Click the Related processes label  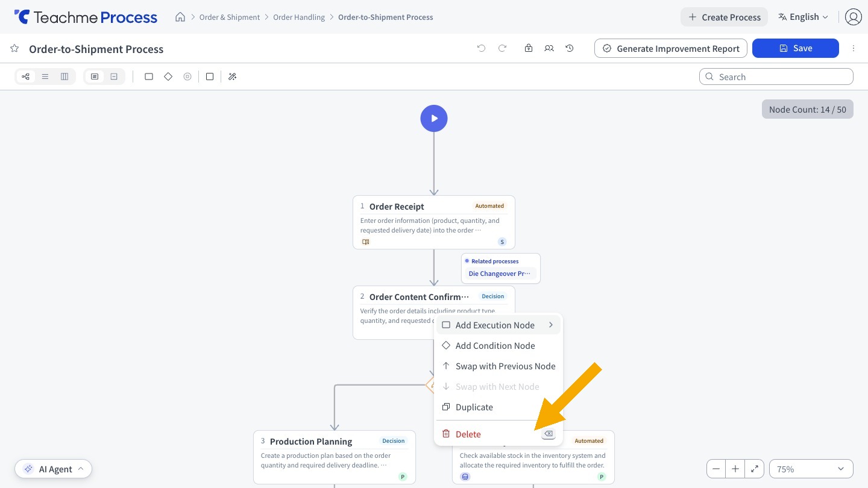(x=495, y=261)
